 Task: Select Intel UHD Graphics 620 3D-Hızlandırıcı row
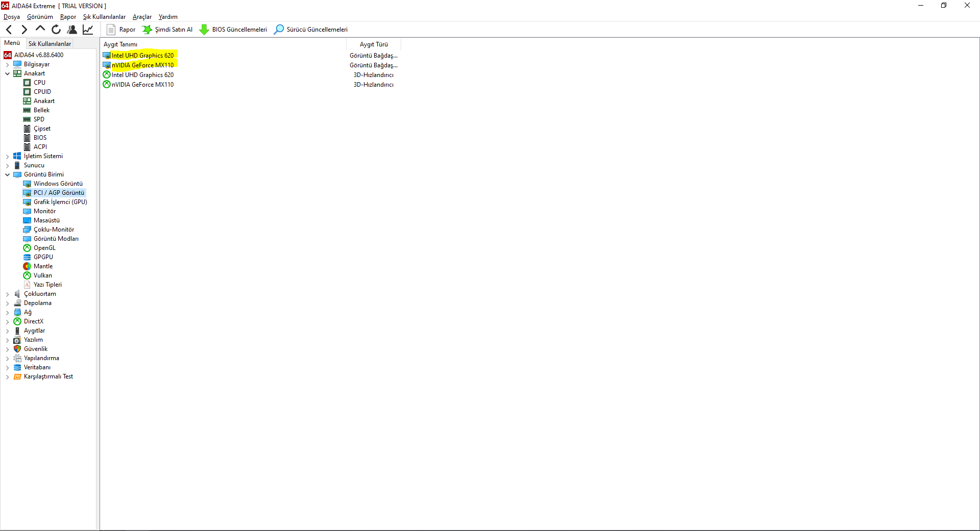click(250, 75)
